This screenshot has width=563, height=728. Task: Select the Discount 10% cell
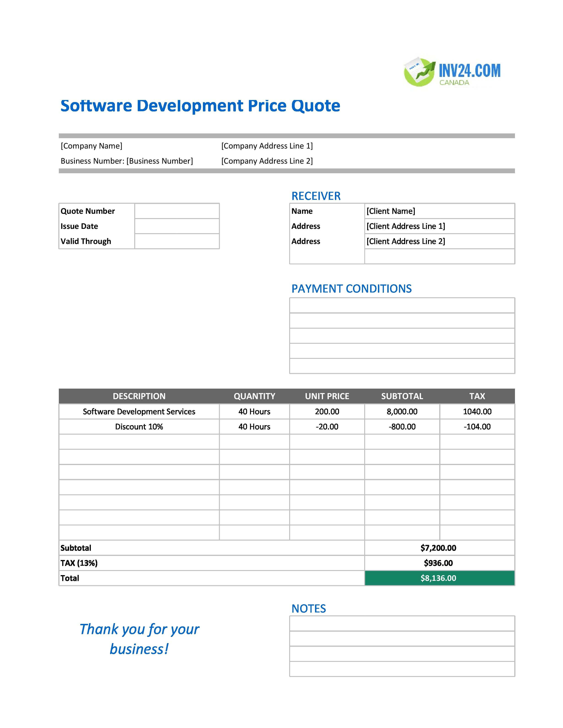(139, 427)
